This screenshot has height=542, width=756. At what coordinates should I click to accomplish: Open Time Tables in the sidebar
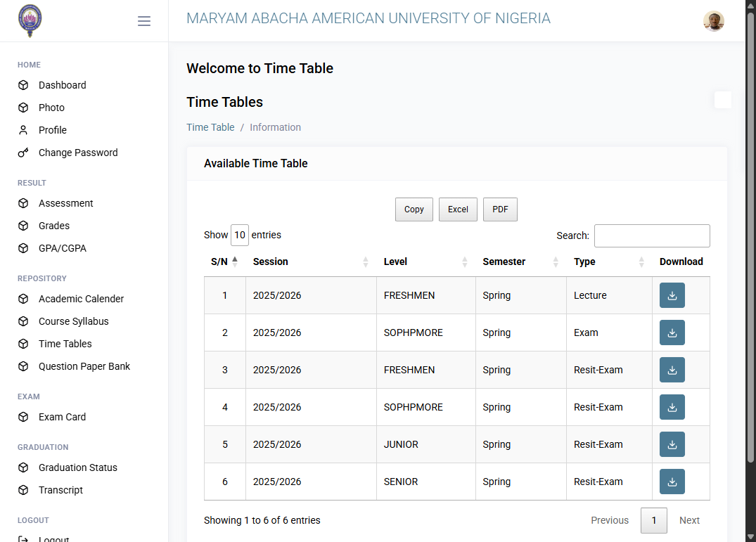point(65,344)
